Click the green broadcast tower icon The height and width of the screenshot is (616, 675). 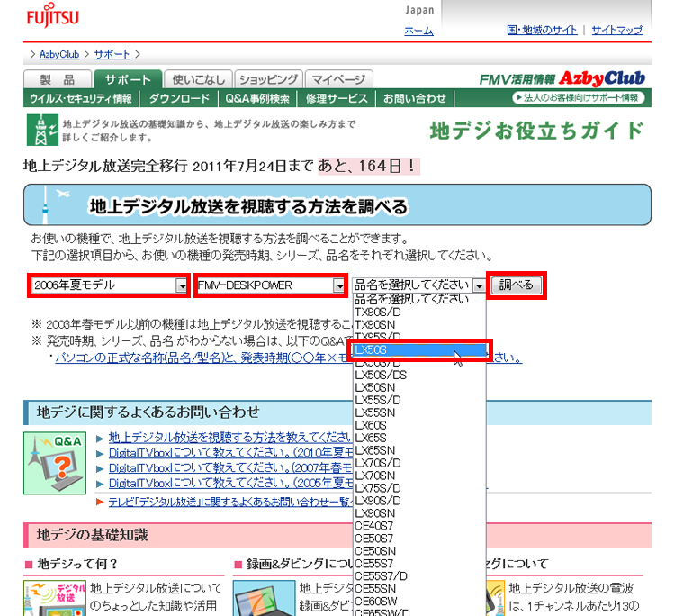(42, 130)
